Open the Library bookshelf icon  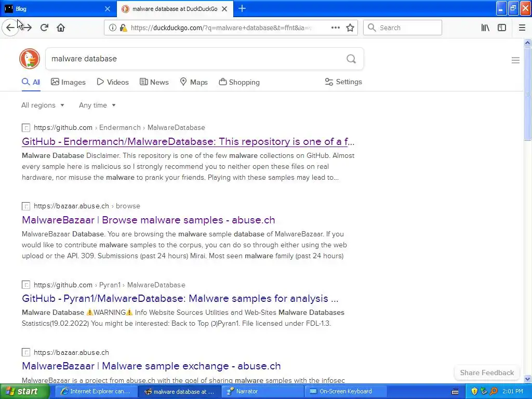485,28
